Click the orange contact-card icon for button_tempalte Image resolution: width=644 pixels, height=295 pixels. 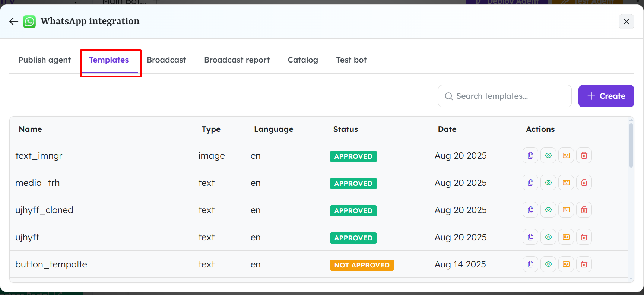click(x=566, y=264)
